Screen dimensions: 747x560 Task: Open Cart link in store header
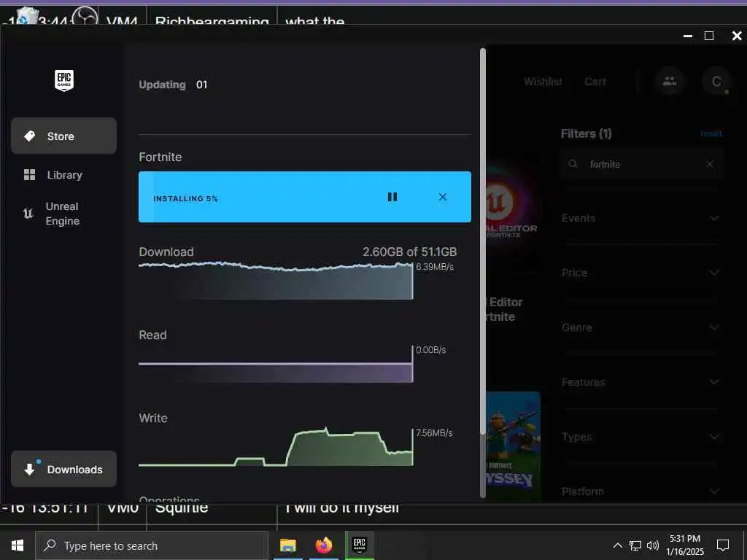pos(595,82)
